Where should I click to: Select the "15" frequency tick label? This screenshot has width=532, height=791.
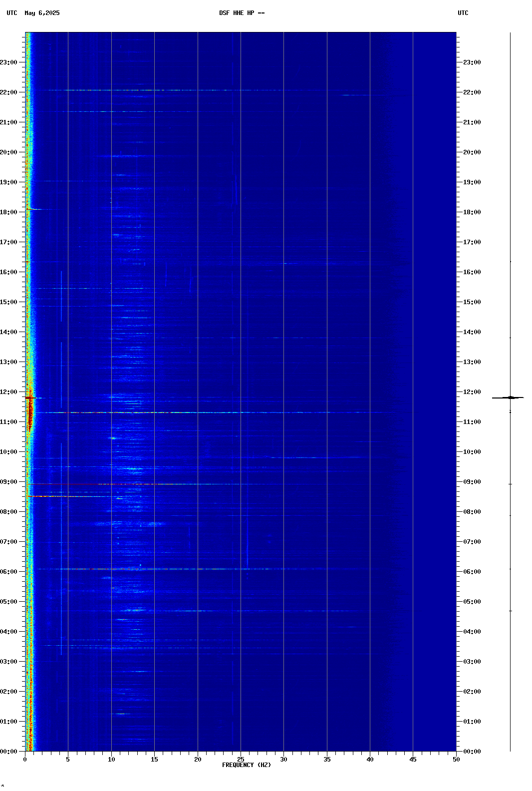coord(154,760)
